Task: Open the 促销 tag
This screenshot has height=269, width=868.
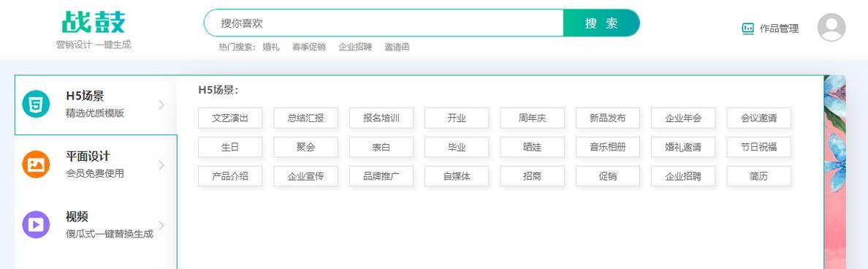Action: click(x=608, y=177)
